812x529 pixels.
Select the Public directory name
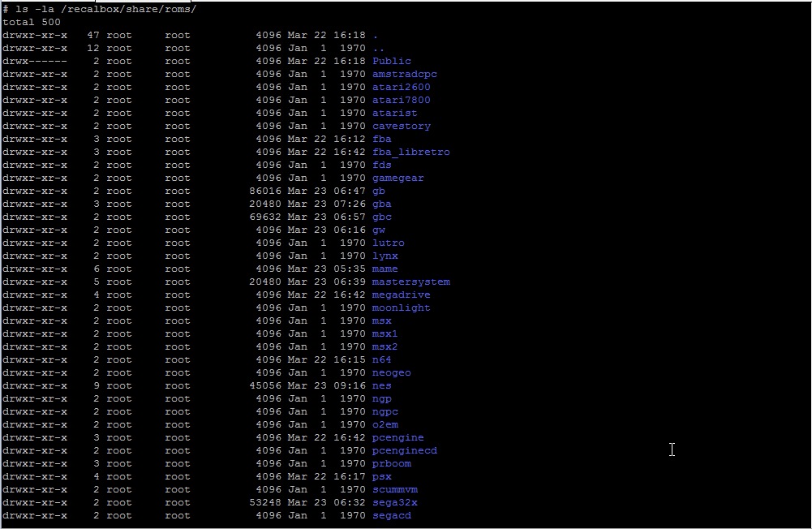click(392, 61)
